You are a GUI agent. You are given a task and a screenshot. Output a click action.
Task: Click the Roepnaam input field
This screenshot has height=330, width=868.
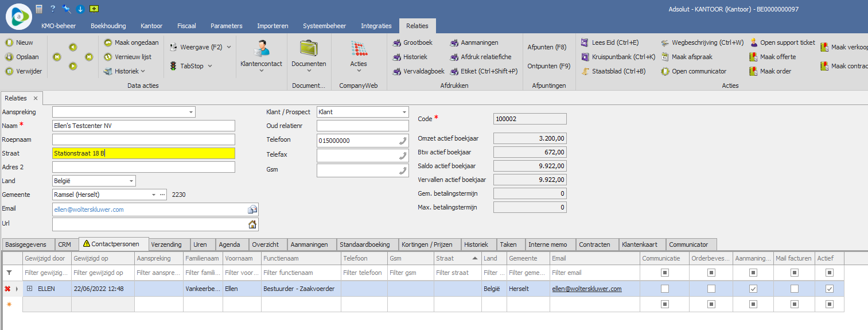143,139
